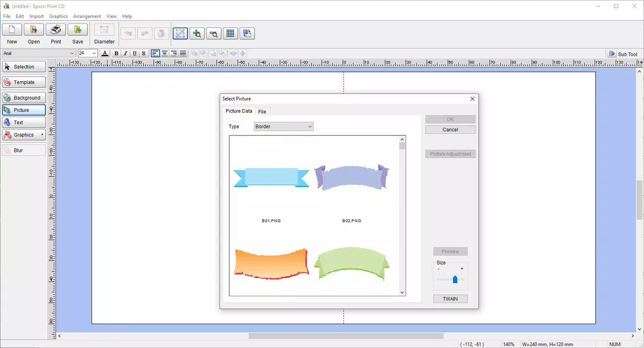This screenshot has width=644, height=348.
Task: Open the View menu
Action: pyautogui.click(x=112, y=16)
